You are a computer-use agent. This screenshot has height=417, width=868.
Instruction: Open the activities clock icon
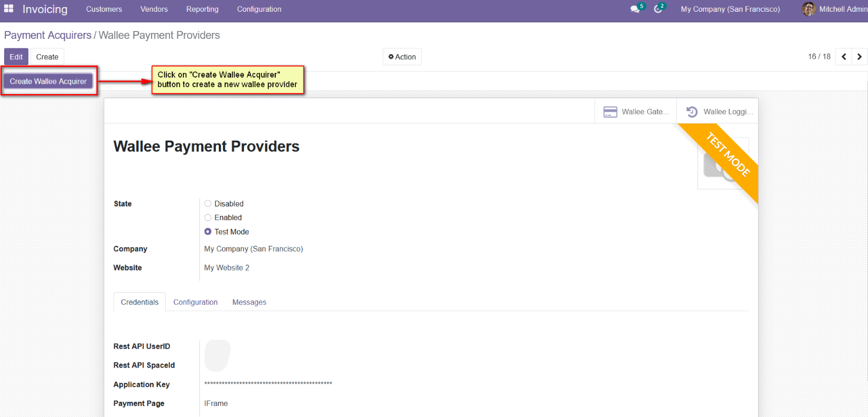[x=658, y=9]
